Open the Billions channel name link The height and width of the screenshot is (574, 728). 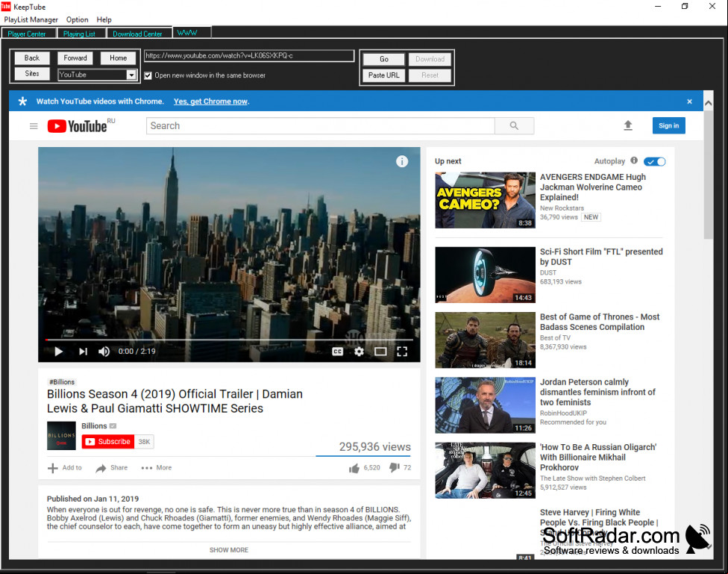(x=94, y=425)
